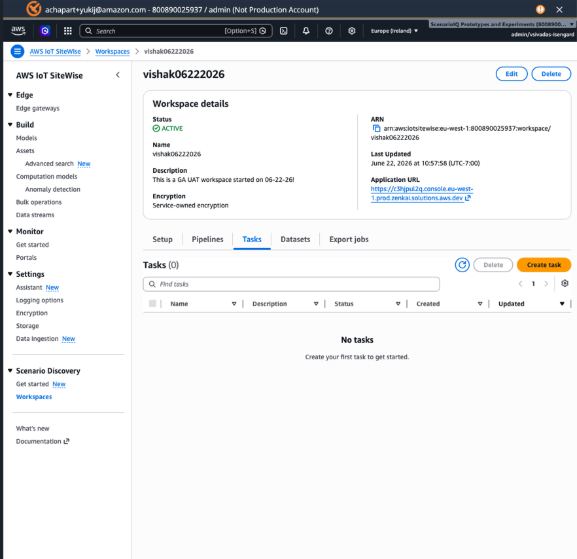Sort tasks by Name column

point(234,304)
